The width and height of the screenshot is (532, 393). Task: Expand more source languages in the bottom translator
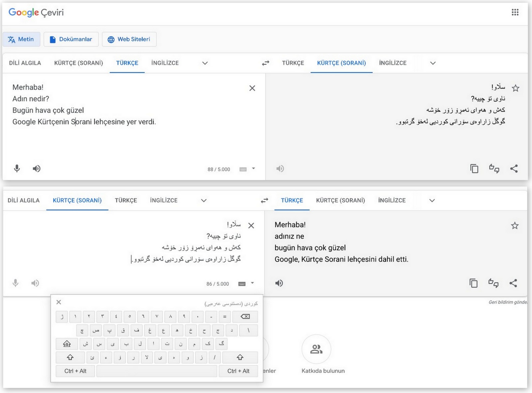tap(204, 201)
